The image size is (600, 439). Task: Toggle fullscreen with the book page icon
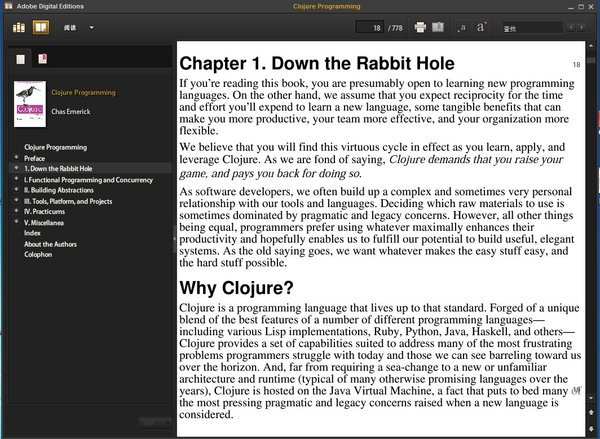(438, 27)
